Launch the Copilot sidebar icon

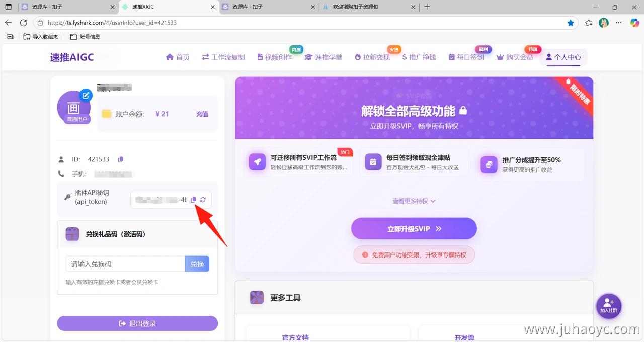pos(634,23)
